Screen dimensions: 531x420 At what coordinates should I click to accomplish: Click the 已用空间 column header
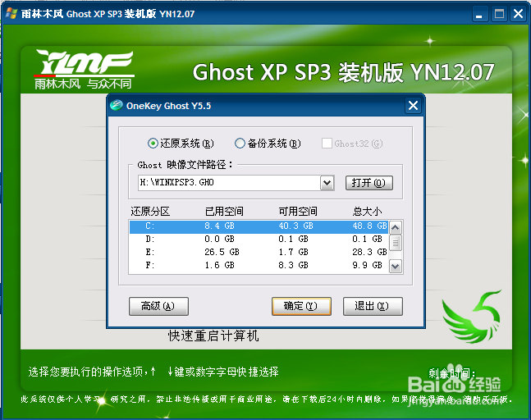coord(224,212)
